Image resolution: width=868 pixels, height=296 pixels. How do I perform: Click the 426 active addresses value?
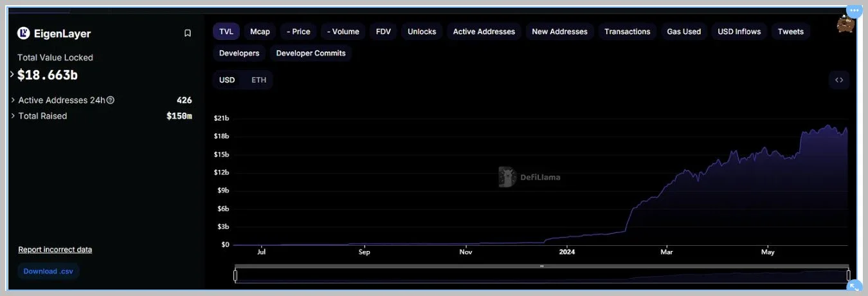(185, 100)
